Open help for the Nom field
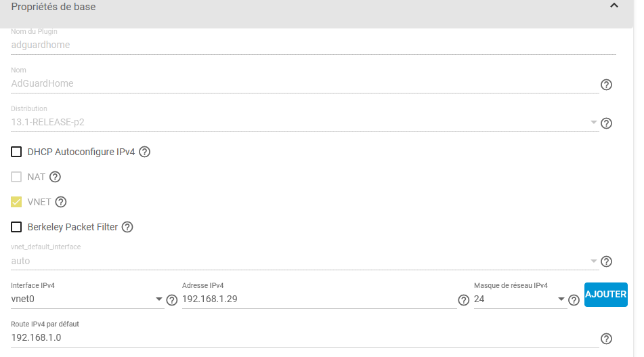The height and width of the screenshot is (357, 644). point(606,85)
